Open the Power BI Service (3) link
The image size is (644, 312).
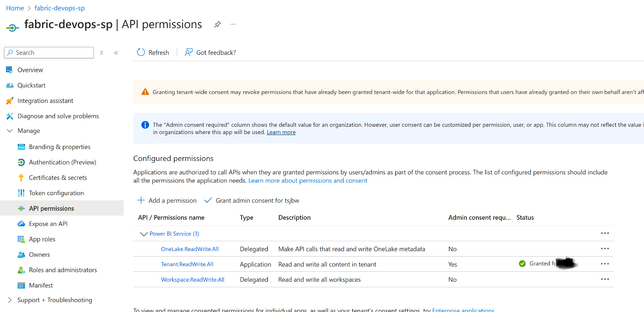[x=174, y=234]
